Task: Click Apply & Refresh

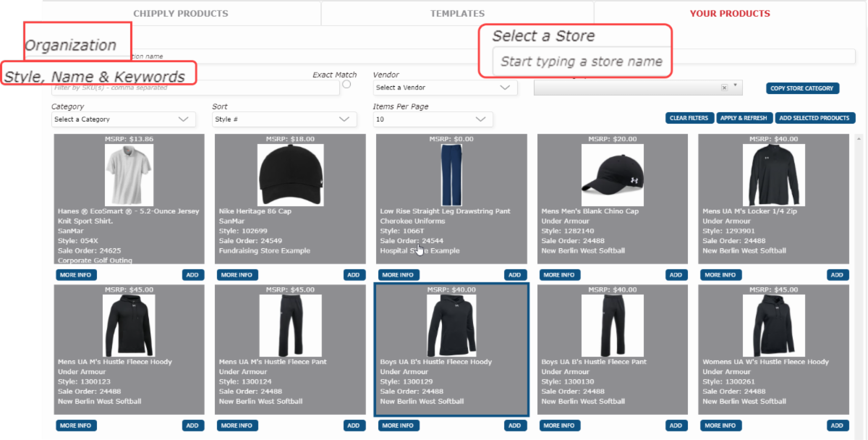Action: pyautogui.click(x=744, y=118)
